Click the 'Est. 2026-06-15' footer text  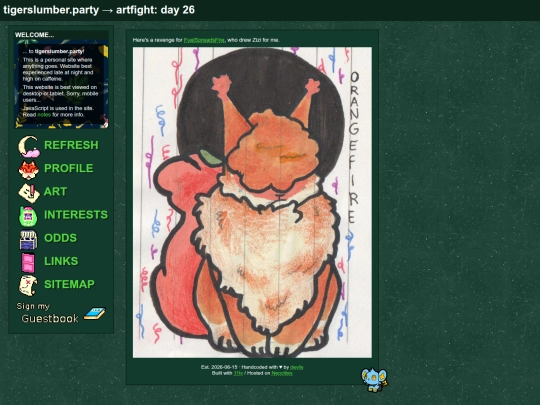(x=219, y=367)
